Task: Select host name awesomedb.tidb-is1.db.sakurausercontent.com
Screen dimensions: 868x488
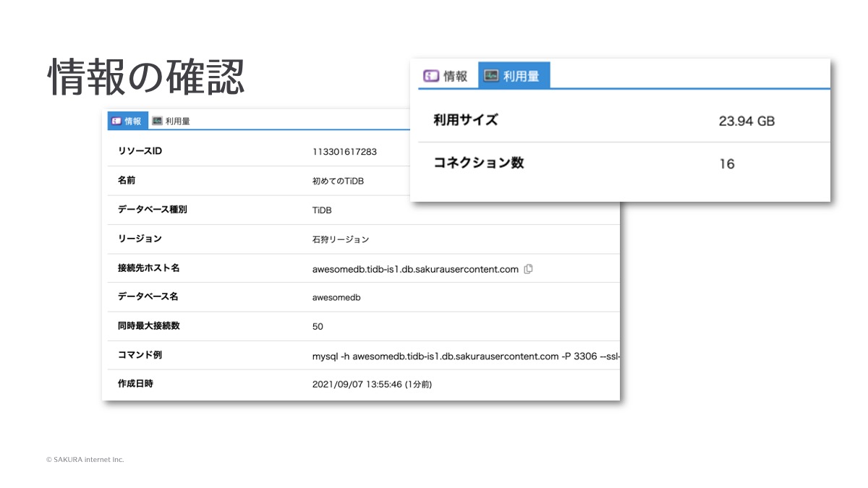Action: [x=415, y=269]
